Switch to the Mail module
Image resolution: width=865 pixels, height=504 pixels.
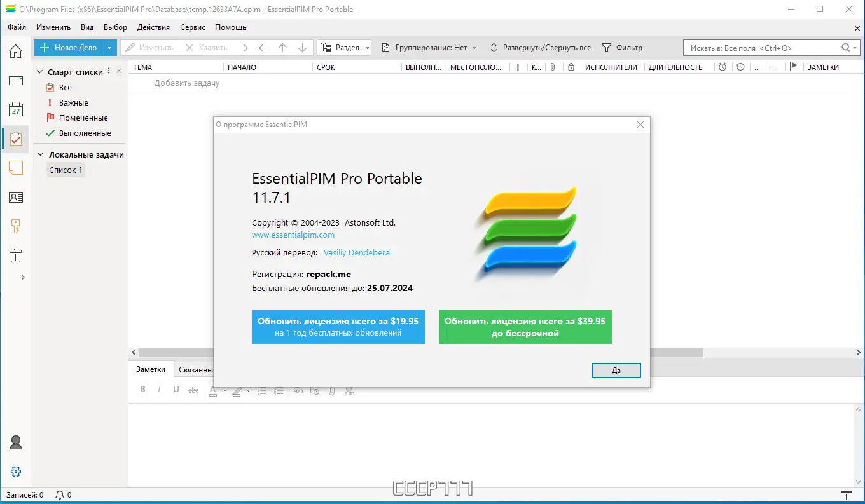click(x=15, y=80)
